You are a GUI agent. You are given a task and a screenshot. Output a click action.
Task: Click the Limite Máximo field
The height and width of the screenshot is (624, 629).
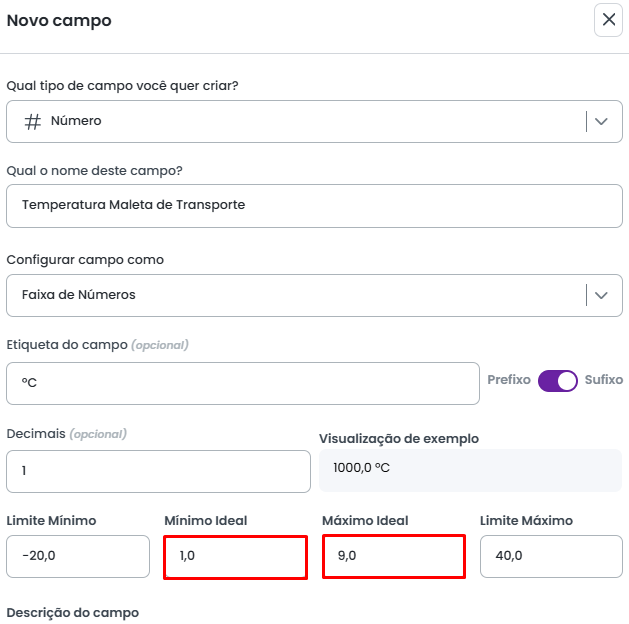coord(551,556)
